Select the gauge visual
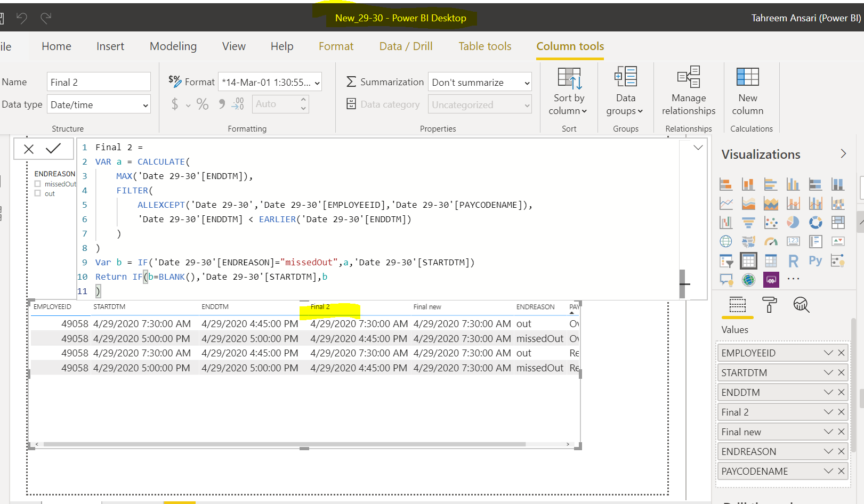This screenshot has height=504, width=864. pyautogui.click(x=771, y=241)
